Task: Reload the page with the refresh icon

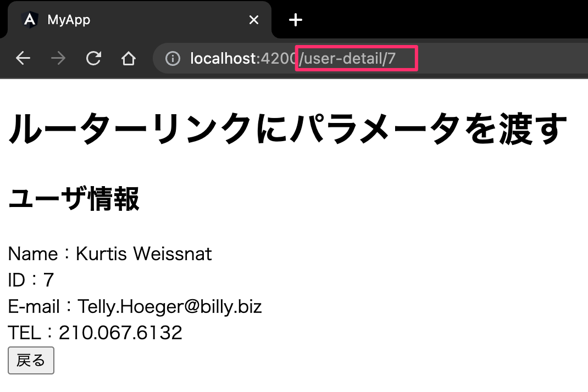Action: click(93, 58)
